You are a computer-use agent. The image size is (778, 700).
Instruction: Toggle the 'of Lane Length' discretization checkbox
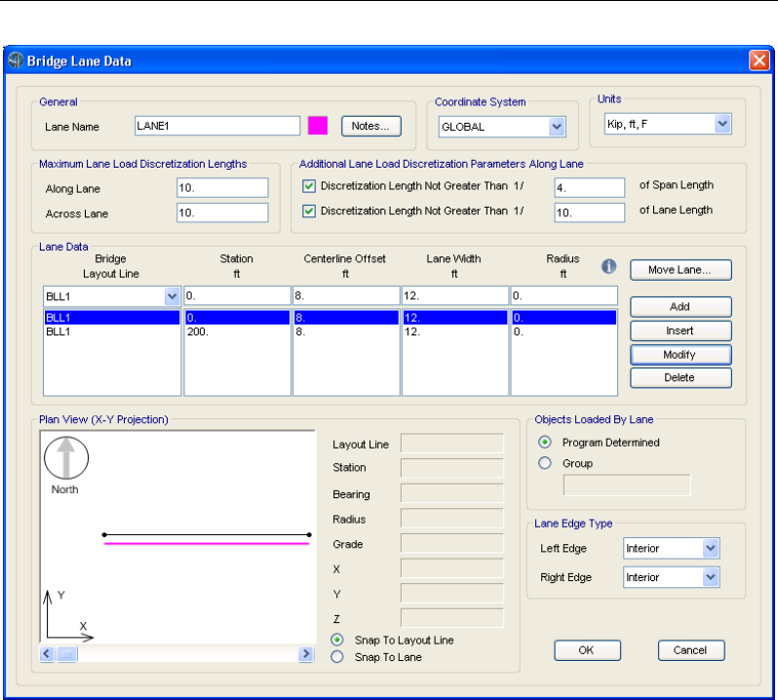pyautogui.click(x=309, y=211)
